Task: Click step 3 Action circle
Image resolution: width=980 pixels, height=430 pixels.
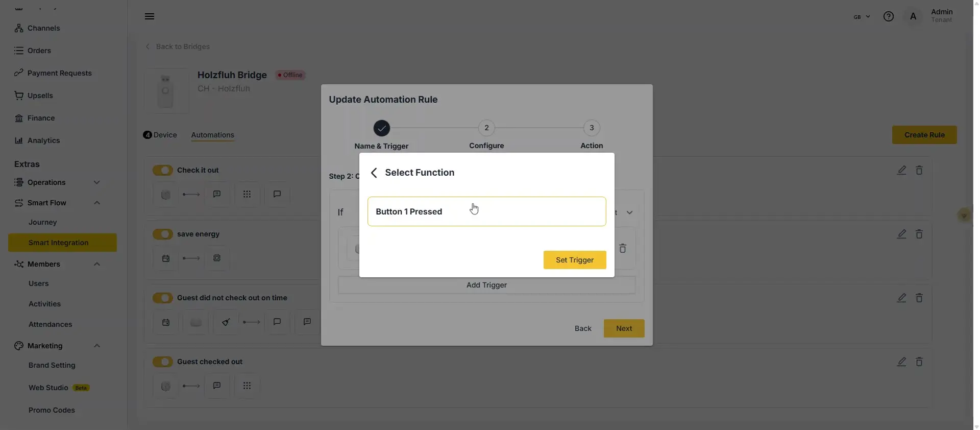Action: (592, 128)
